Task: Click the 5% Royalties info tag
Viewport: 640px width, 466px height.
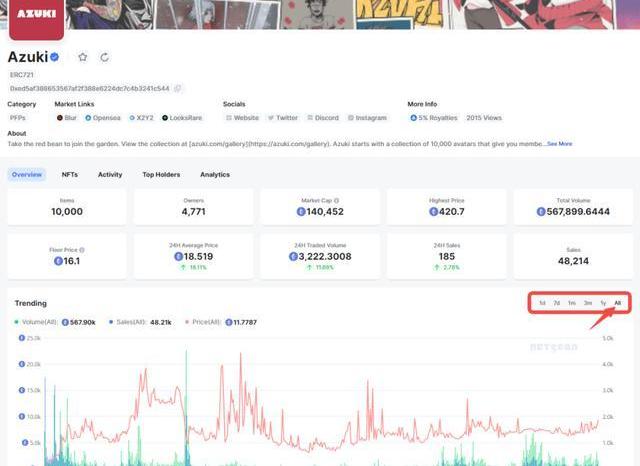Action: click(x=433, y=118)
